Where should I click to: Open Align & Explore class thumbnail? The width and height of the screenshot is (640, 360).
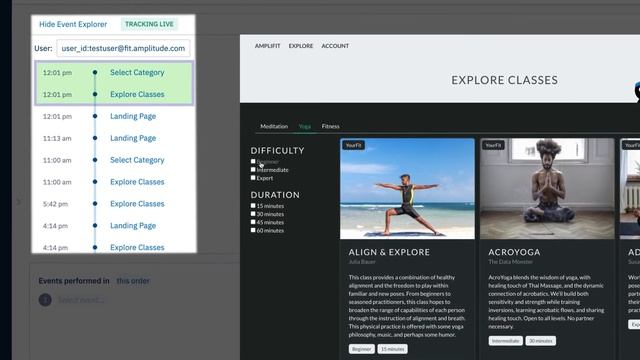407,189
